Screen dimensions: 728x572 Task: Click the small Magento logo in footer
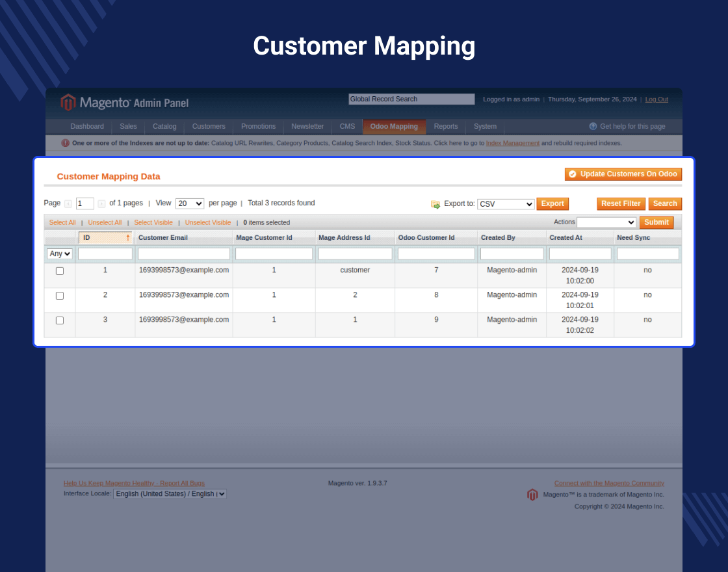(532, 495)
